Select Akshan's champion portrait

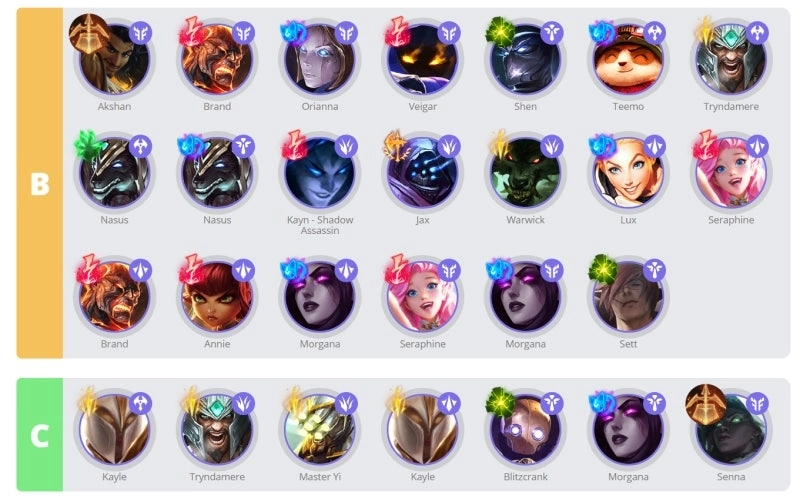[115, 60]
